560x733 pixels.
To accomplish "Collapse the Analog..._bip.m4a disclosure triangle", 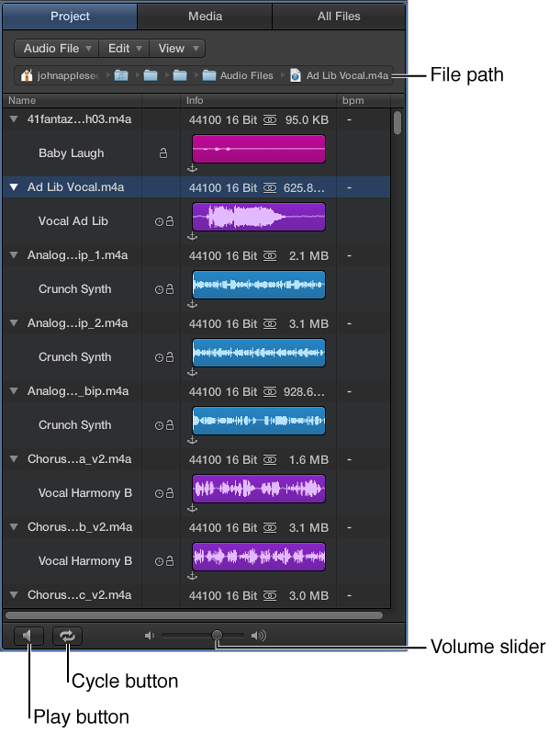I will [14, 390].
